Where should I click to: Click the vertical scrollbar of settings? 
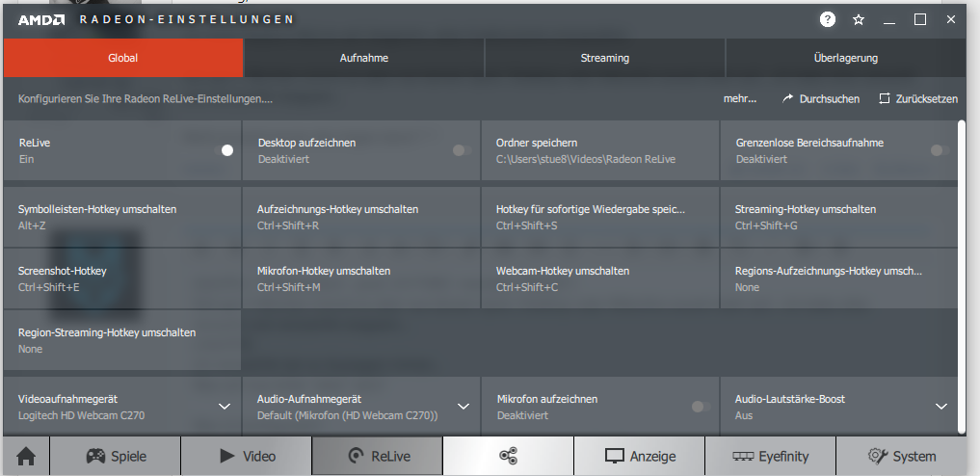click(962, 276)
